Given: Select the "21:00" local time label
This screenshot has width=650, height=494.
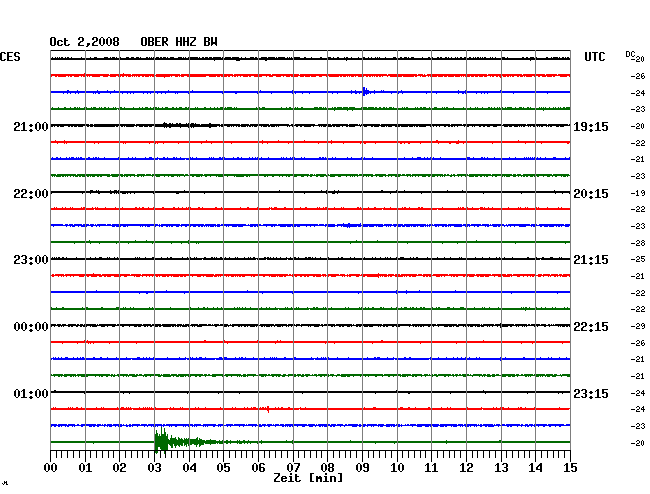Looking at the screenshot, I should (31, 127).
